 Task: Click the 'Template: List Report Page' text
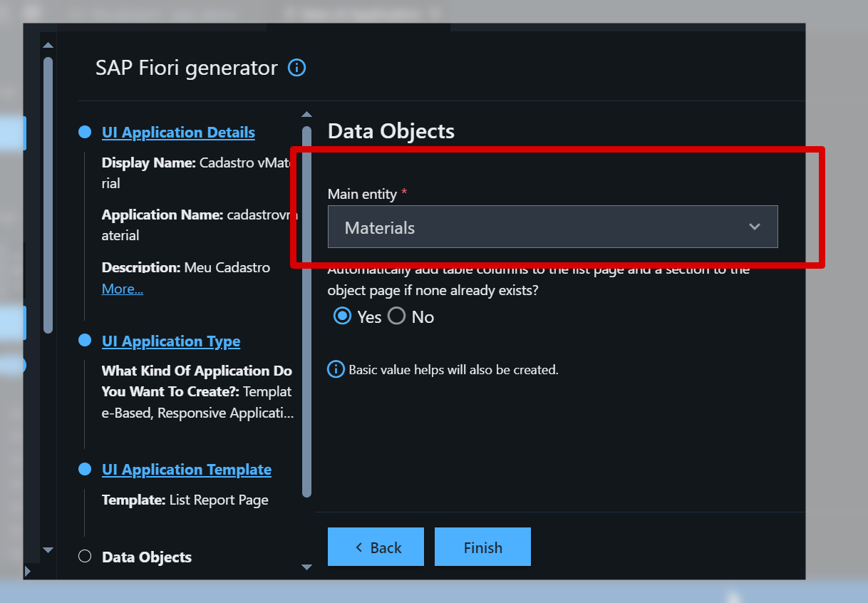tap(185, 500)
